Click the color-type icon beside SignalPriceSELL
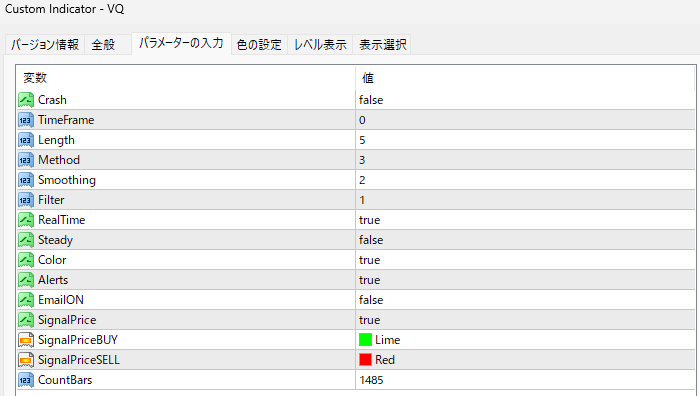This screenshot has height=396, width=700. tap(26, 360)
